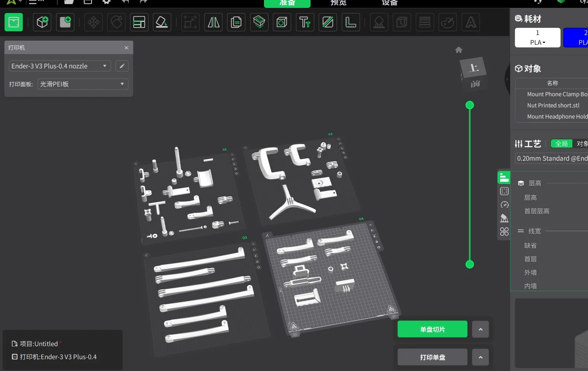The height and width of the screenshot is (371, 588).
Task: Switch process scope to 对象
Action: [581, 144]
